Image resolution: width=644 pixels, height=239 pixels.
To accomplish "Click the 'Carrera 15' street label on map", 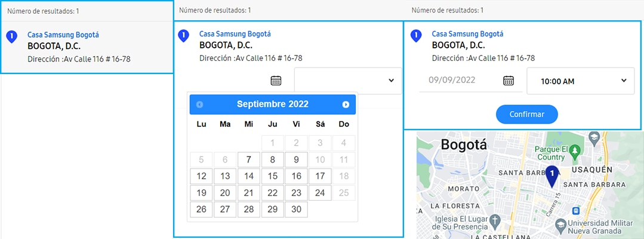I will (x=553, y=204).
